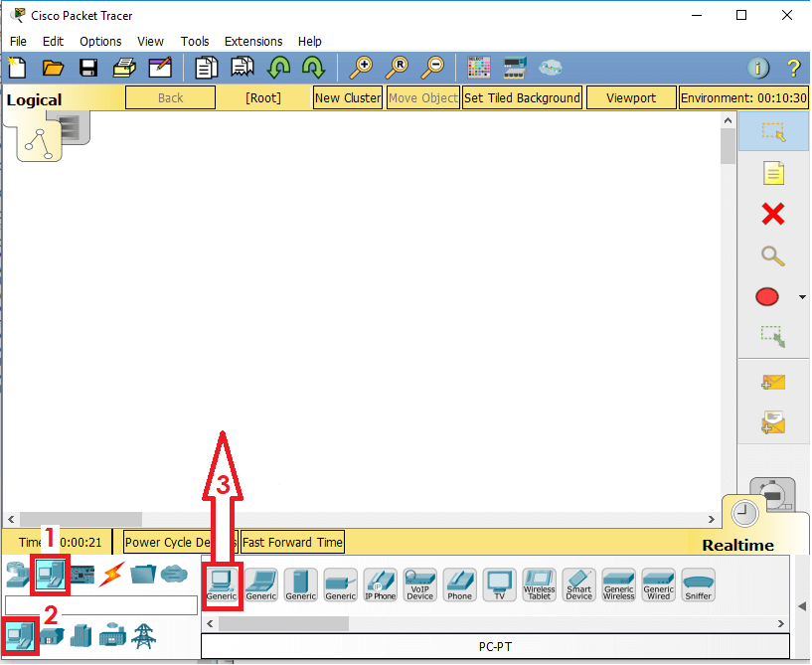Pick the analog Phone device

[x=460, y=584]
